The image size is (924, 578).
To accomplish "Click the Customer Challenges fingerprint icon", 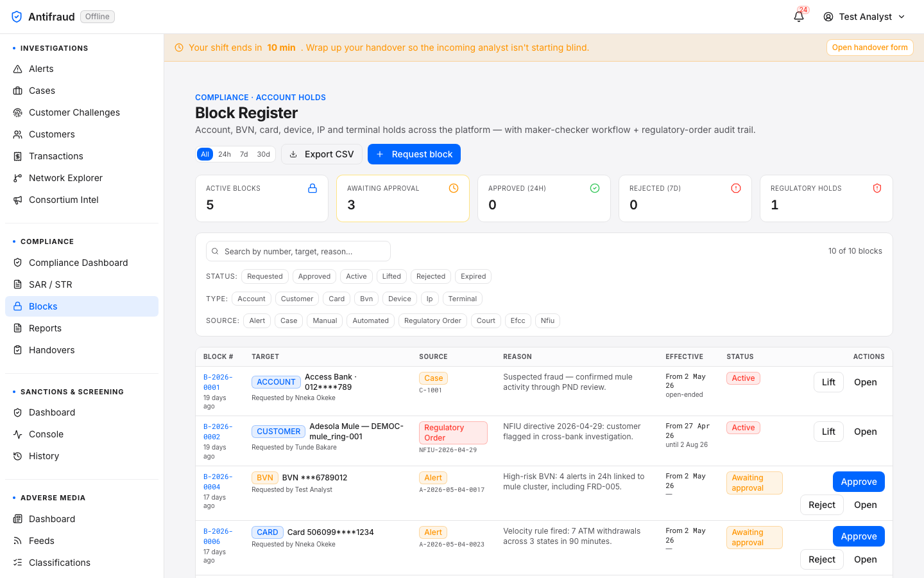I will [18, 112].
